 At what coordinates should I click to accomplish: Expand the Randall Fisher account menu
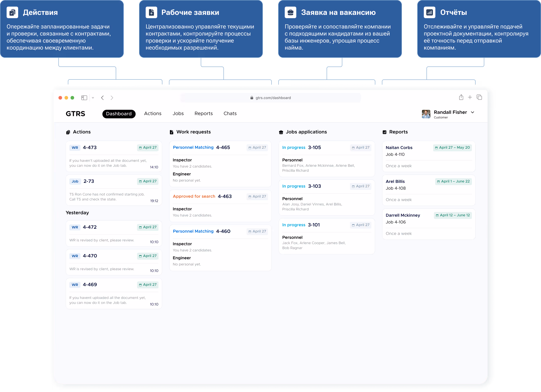[x=472, y=112]
